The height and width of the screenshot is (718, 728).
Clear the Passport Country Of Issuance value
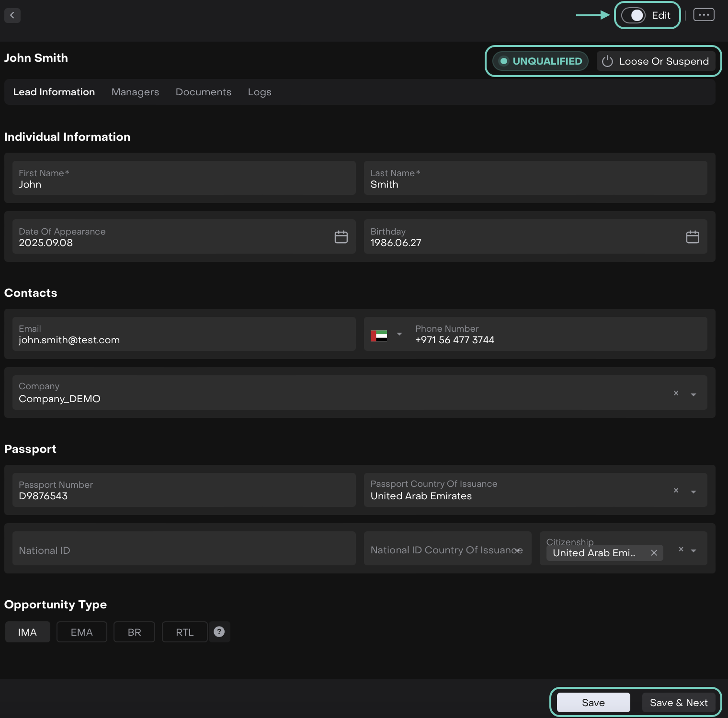pyautogui.click(x=676, y=491)
